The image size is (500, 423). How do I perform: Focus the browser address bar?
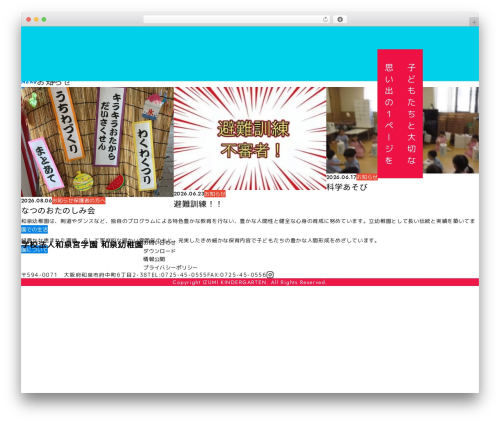tap(236, 19)
